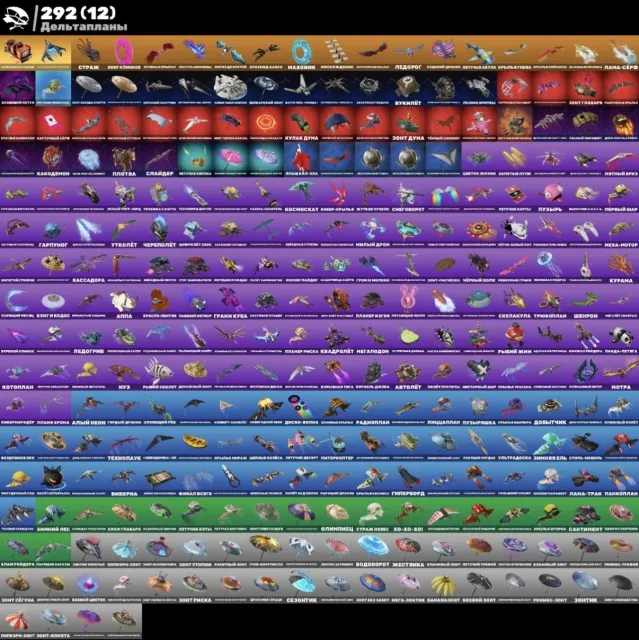
Task: Select the КУРАНА glider
Action: coord(621,266)
